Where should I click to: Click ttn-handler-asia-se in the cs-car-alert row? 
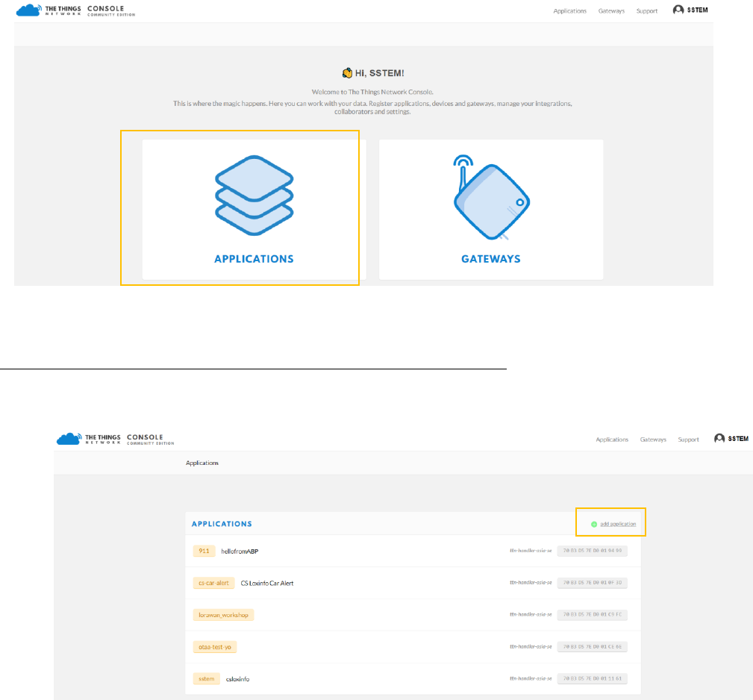click(531, 583)
